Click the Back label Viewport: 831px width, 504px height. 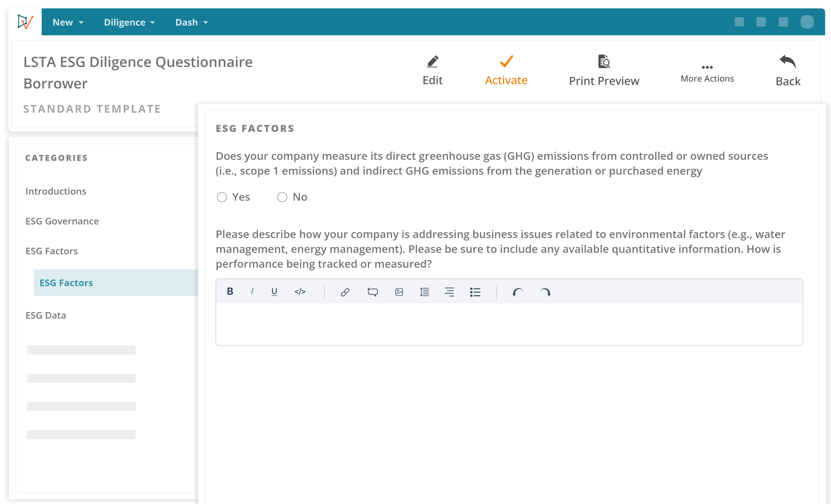point(788,81)
